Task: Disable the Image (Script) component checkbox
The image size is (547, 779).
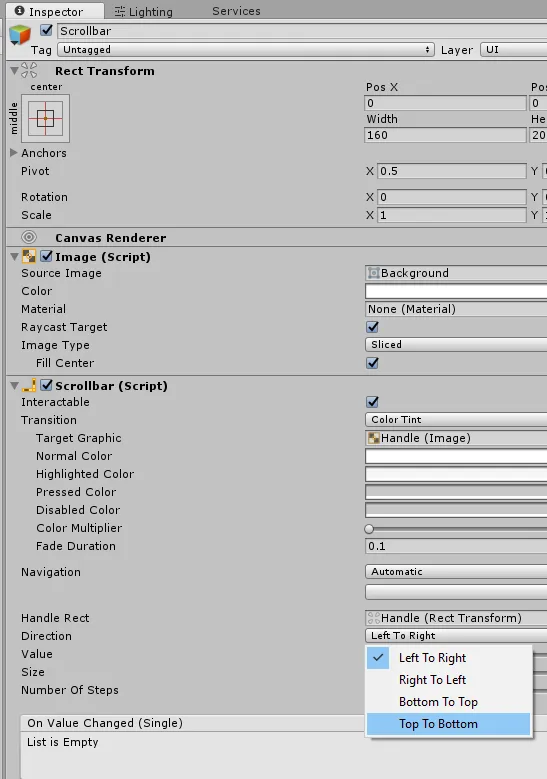Action: click(x=47, y=256)
